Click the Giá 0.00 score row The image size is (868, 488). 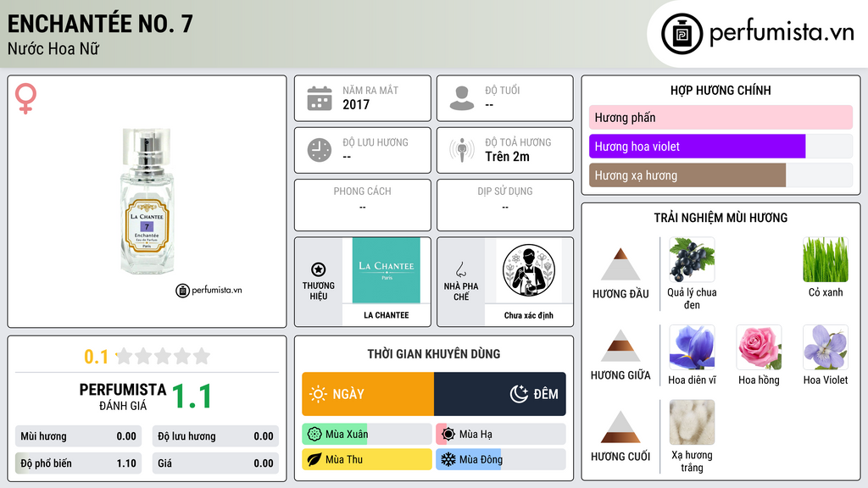tap(215, 463)
